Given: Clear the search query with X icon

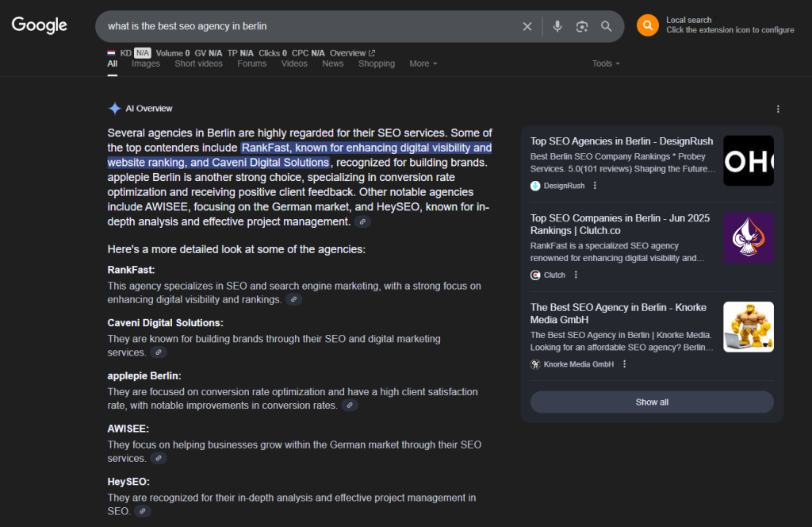Looking at the screenshot, I should tap(527, 26).
